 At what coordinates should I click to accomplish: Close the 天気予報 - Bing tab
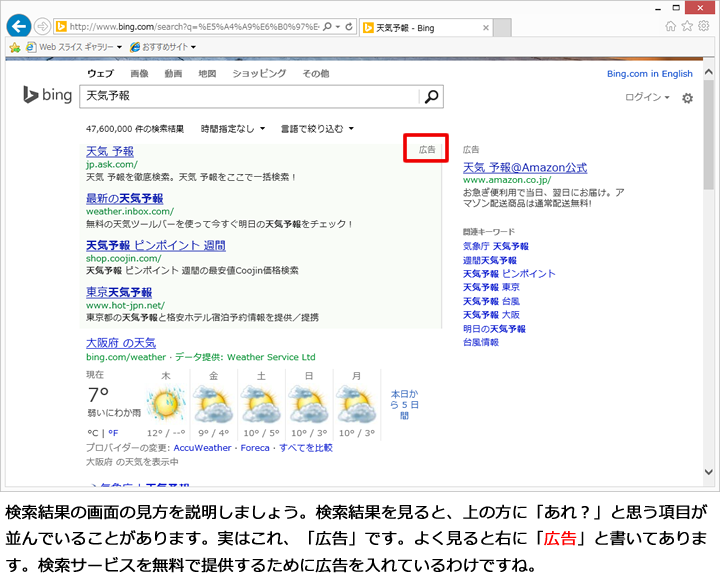(486, 28)
